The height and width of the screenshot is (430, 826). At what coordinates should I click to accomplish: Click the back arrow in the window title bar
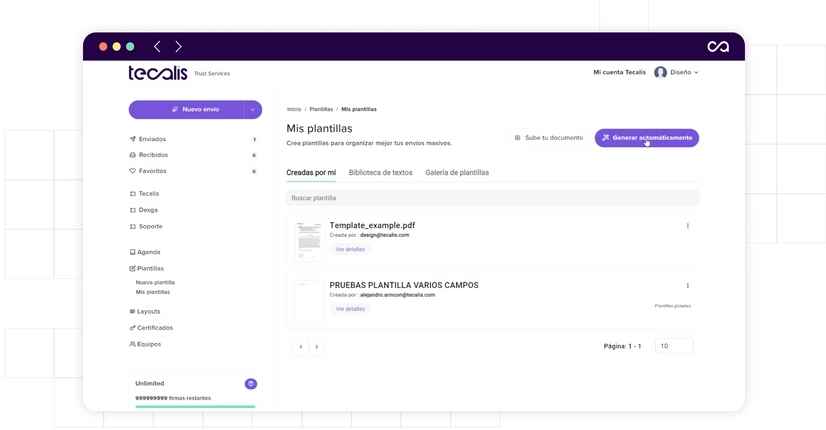(x=157, y=46)
